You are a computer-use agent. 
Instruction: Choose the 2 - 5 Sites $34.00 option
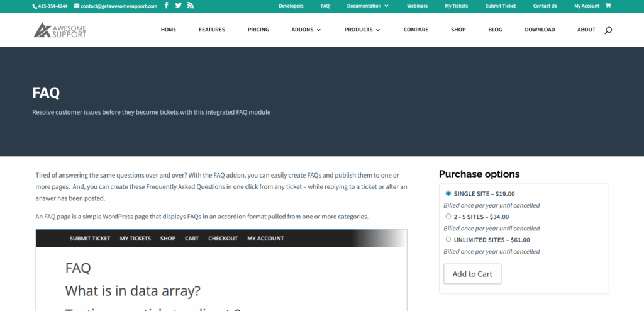click(448, 217)
